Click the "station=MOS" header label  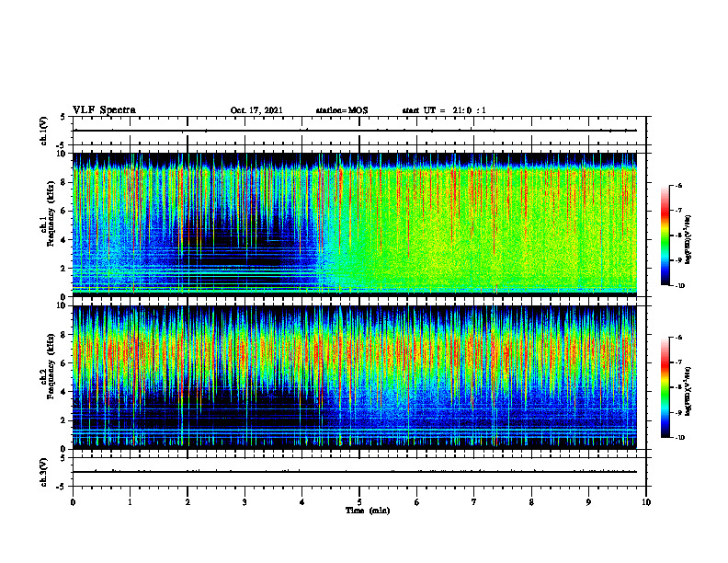(342, 110)
